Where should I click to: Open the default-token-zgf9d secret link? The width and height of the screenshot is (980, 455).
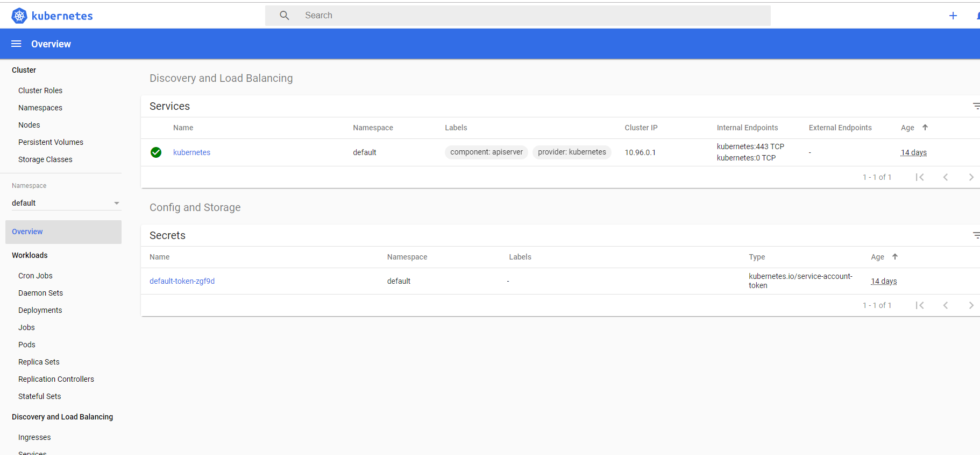point(182,281)
